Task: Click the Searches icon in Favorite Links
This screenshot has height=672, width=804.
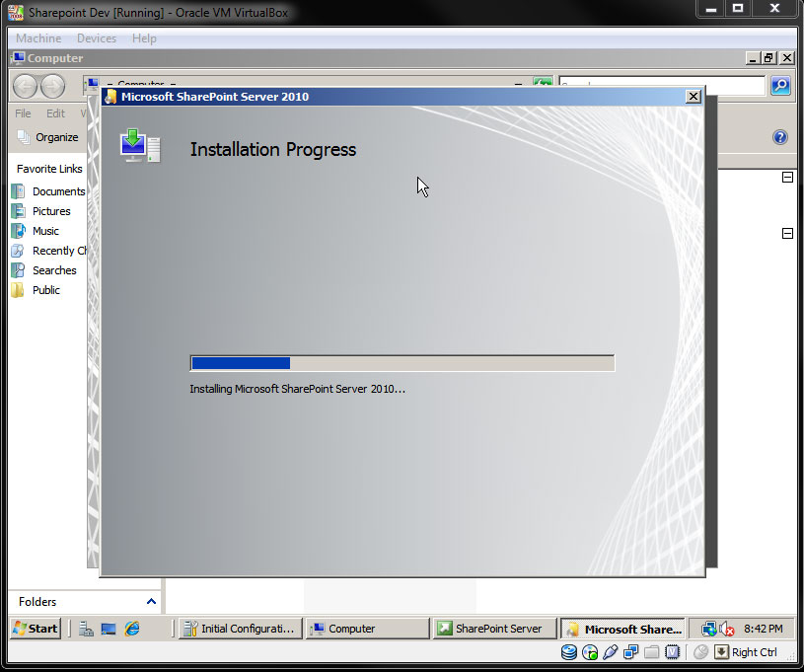Action: coord(18,270)
